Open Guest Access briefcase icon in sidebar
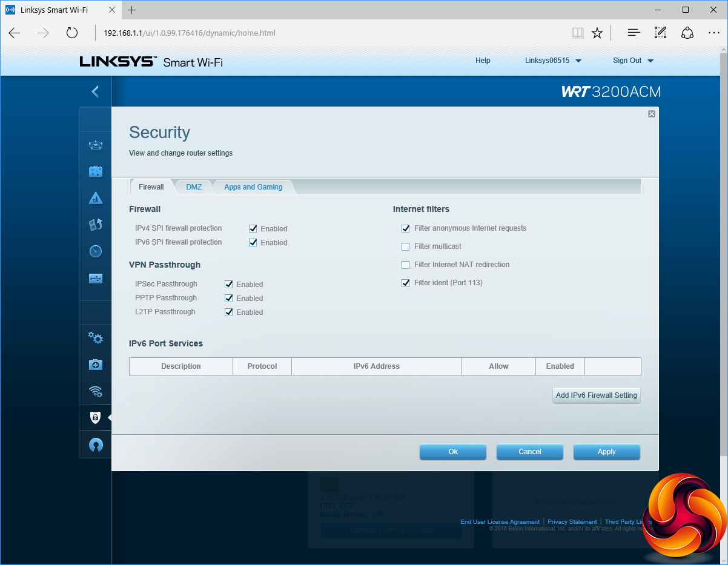 tap(96, 171)
